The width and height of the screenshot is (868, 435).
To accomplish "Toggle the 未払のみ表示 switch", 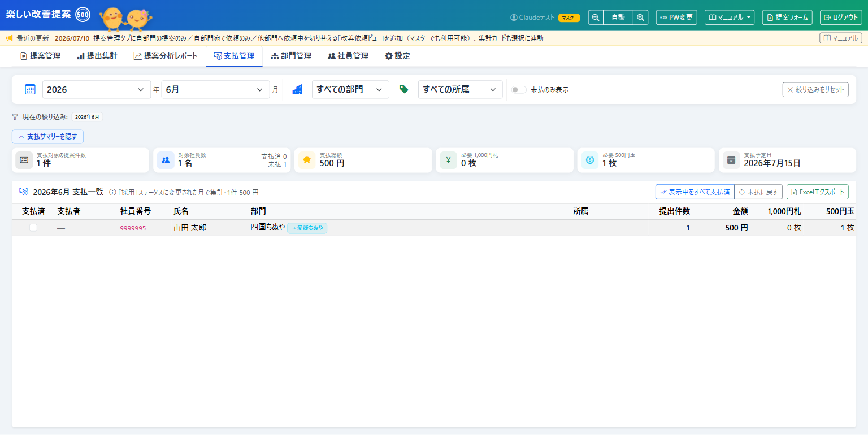I will (x=519, y=90).
